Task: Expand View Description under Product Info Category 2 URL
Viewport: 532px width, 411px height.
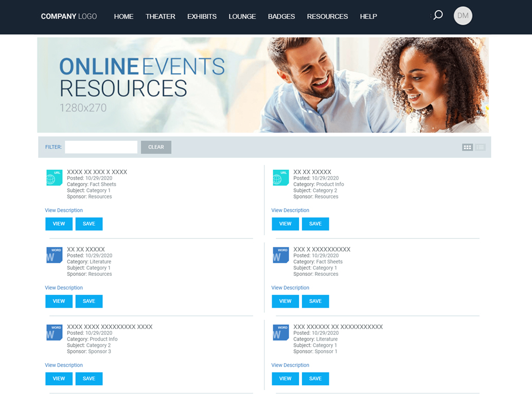Action: click(x=290, y=210)
